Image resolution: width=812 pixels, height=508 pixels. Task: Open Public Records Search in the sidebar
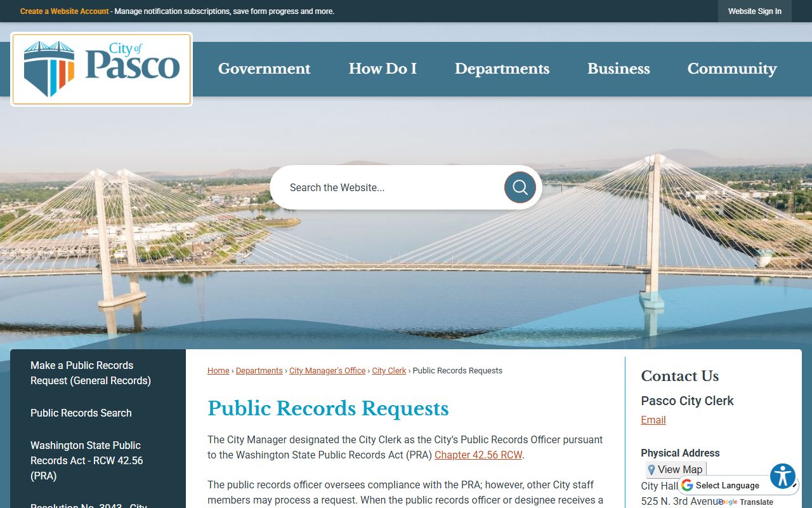point(98,413)
